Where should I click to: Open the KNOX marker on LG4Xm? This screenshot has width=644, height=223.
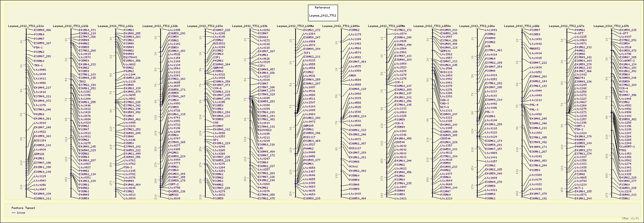point(352,76)
